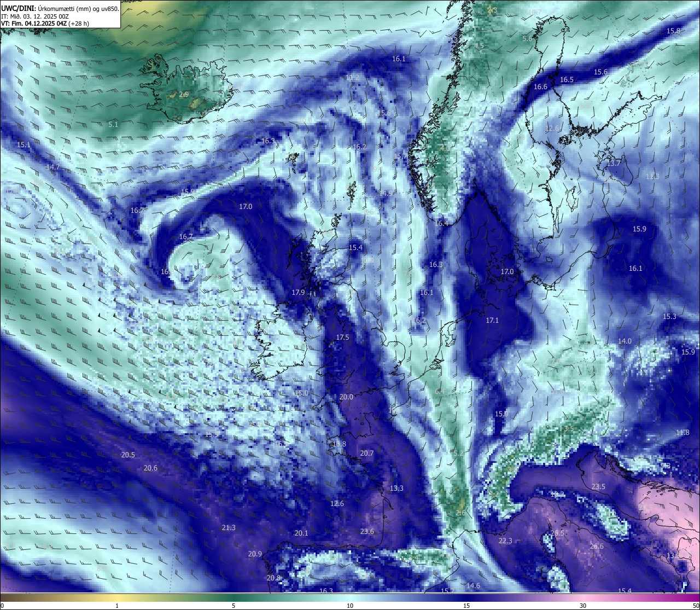
Task: Click the map value 23.5
Action: (x=598, y=487)
